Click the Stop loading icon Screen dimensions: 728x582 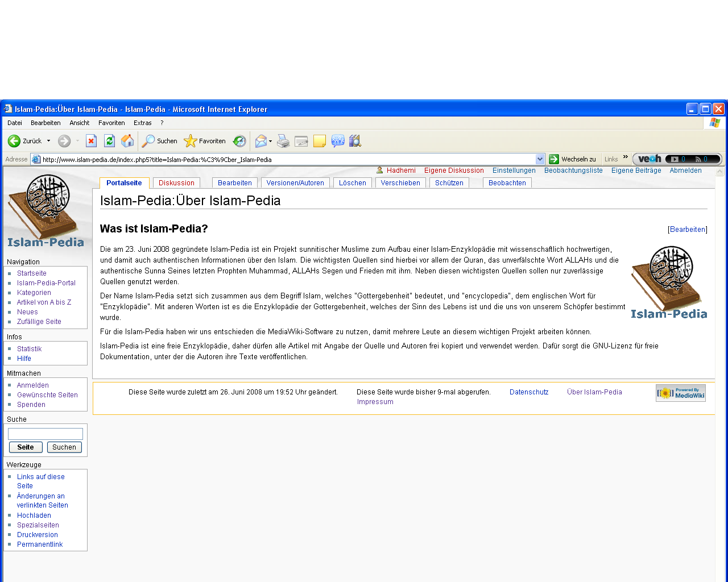[91, 141]
